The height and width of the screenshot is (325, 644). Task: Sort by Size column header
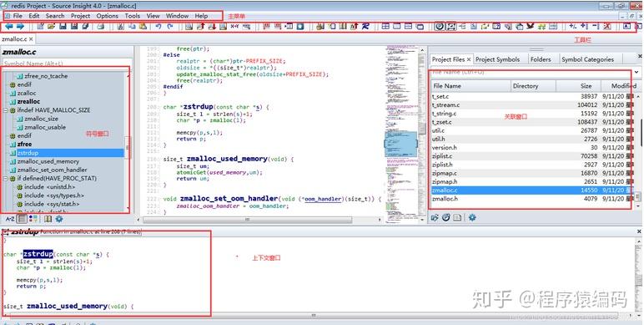[x=578, y=86]
